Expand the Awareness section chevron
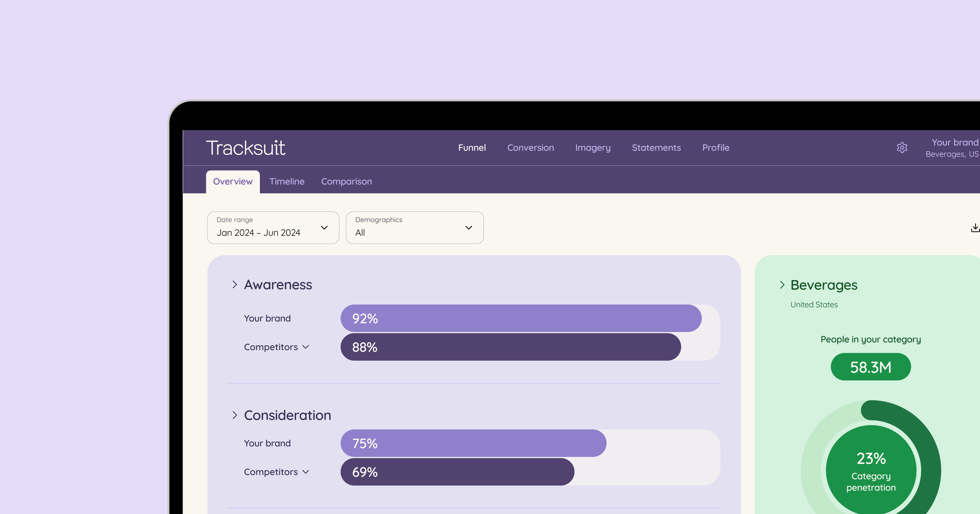The height and width of the screenshot is (514, 980). coord(235,285)
